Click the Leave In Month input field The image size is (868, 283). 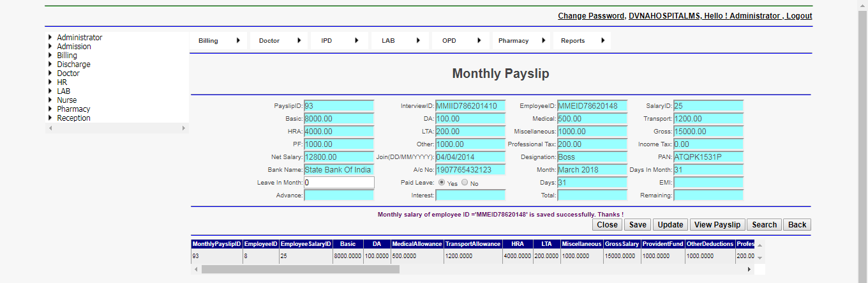point(339,183)
